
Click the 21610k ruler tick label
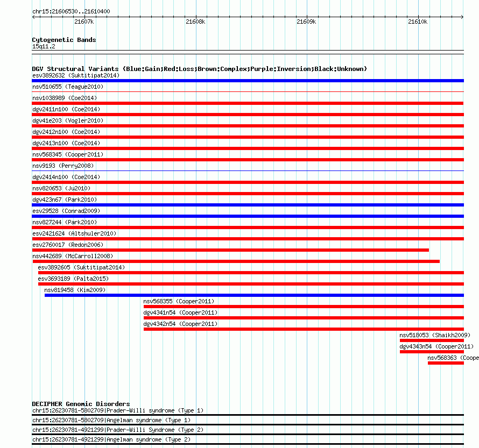418,22
